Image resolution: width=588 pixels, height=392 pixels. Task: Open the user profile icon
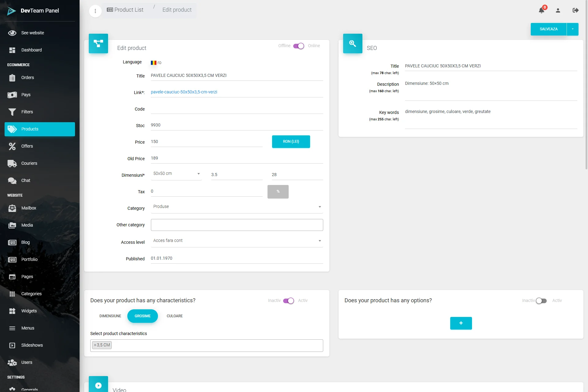click(558, 10)
